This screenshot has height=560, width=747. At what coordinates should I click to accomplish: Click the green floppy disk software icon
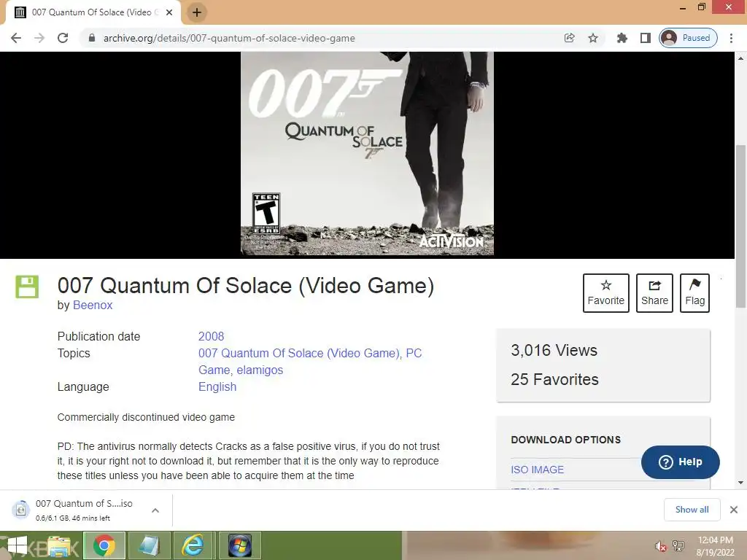click(27, 287)
